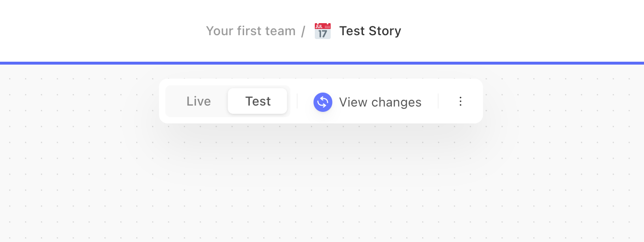Switch the story to Test mode
Screen dimensions: 644x242
pyautogui.click(x=258, y=101)
